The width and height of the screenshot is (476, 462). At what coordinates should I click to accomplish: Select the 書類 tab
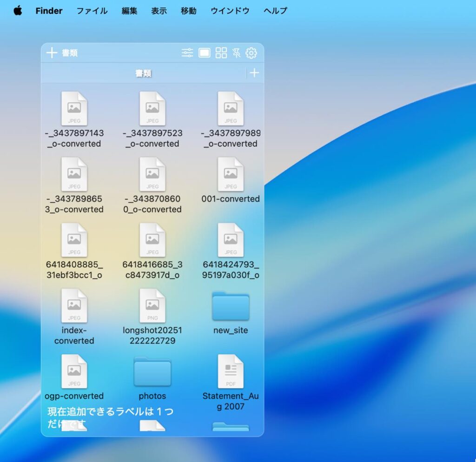pos(143,73)
